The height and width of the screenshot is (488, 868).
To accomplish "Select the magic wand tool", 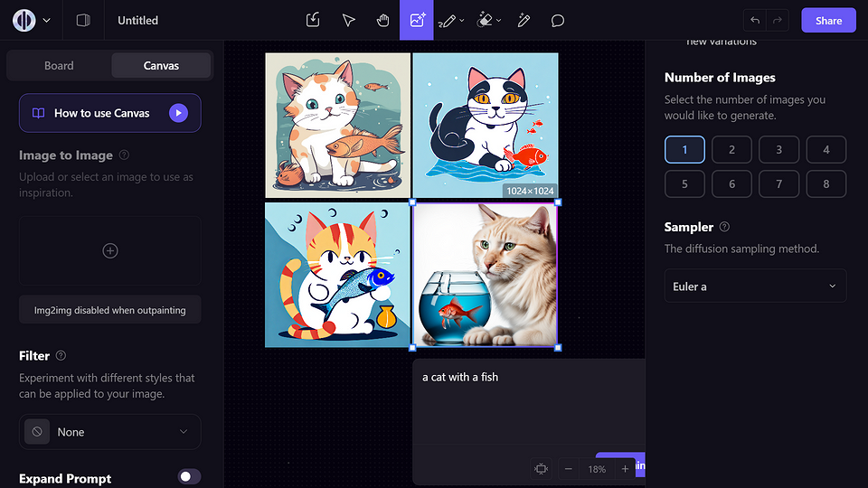I will [523, 20].
